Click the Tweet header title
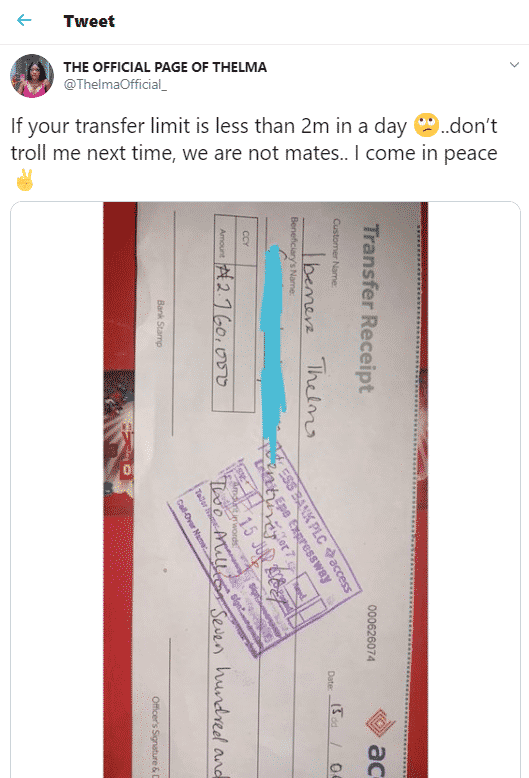This screenshot has height=778, width=529. 89,21
